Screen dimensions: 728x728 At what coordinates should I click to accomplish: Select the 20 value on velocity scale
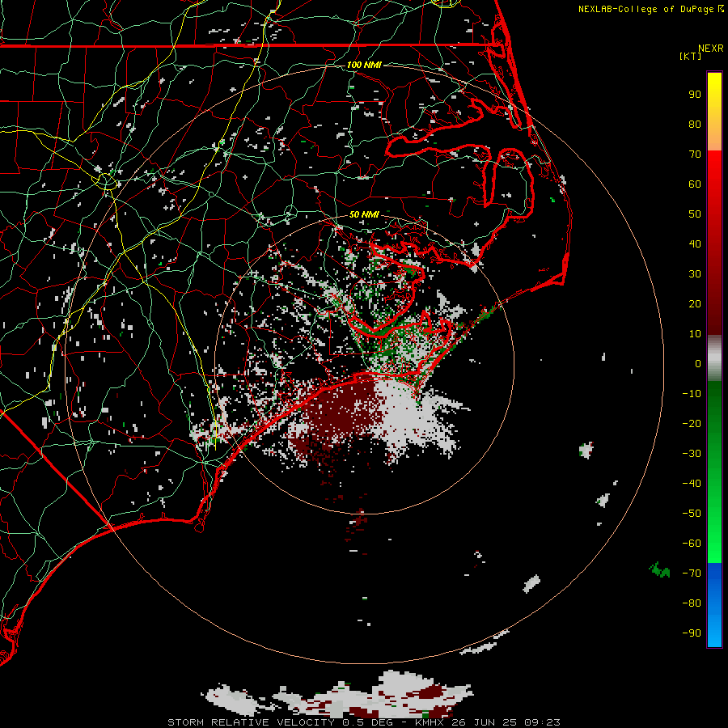tap(695, 304)
